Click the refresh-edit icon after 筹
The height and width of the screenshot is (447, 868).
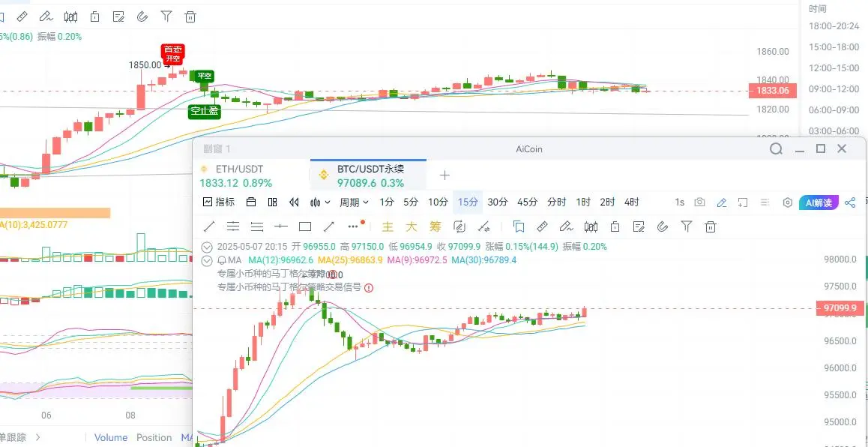point(459,226)
